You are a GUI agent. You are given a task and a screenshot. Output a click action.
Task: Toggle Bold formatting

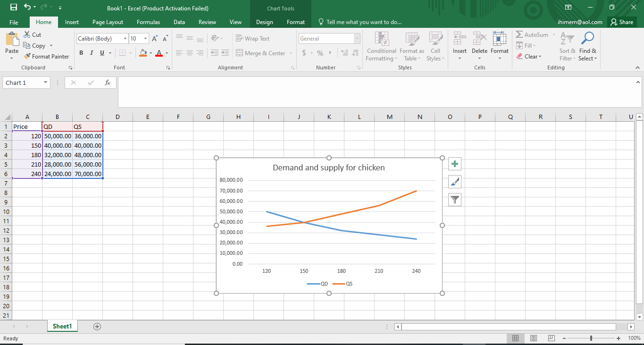coord(81,53)
